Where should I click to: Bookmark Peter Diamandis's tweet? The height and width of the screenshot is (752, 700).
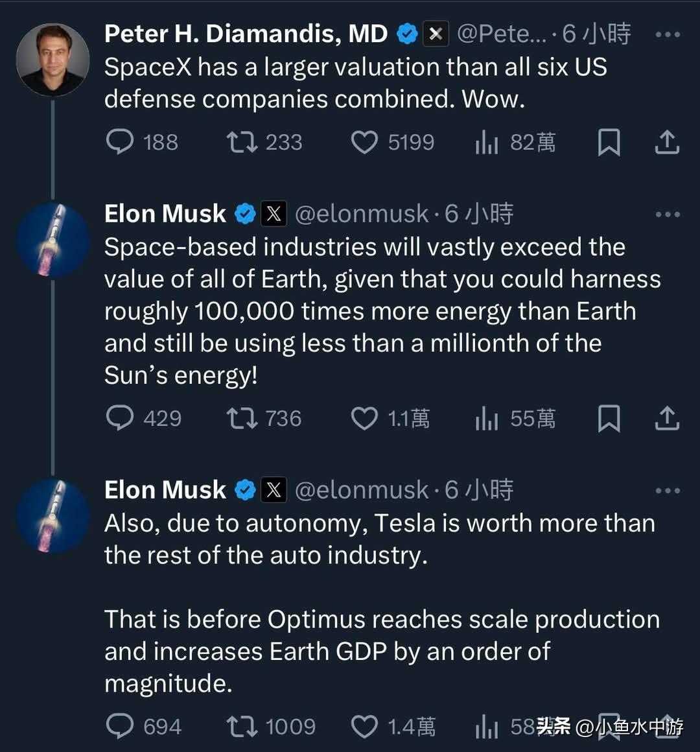click(x=609, y=142)
